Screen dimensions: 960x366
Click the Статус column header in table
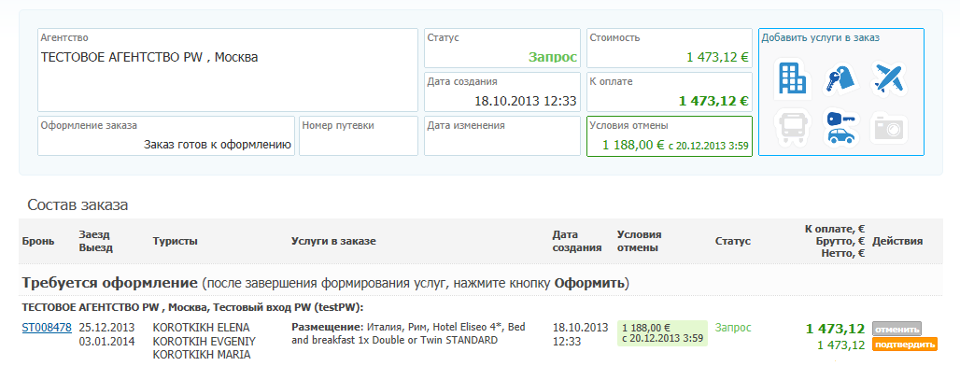[732, 241]
